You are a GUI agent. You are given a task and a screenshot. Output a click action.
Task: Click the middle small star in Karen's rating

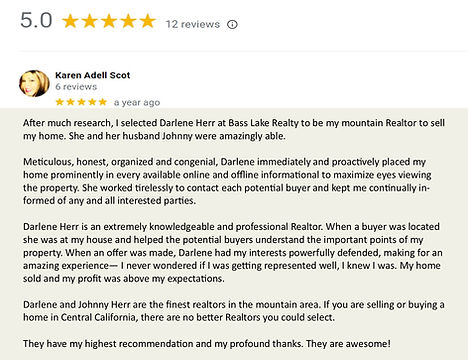tap(81, 102)
